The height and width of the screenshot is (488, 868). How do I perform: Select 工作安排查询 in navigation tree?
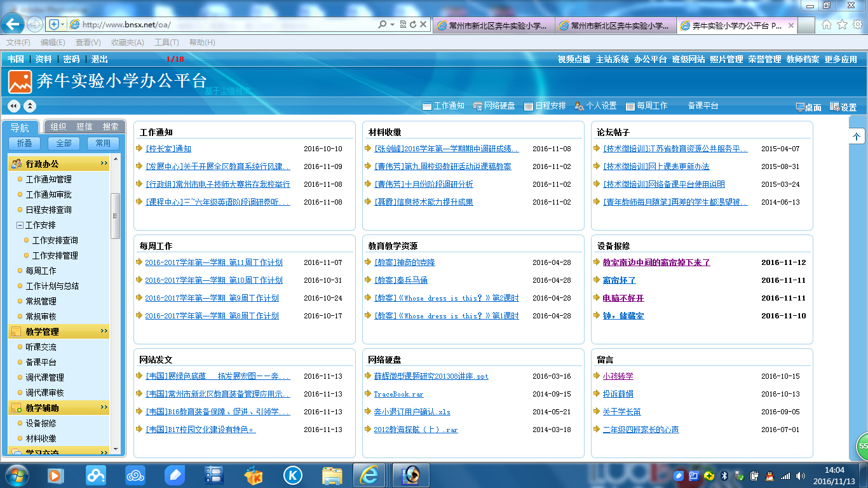tap(55, 240)
